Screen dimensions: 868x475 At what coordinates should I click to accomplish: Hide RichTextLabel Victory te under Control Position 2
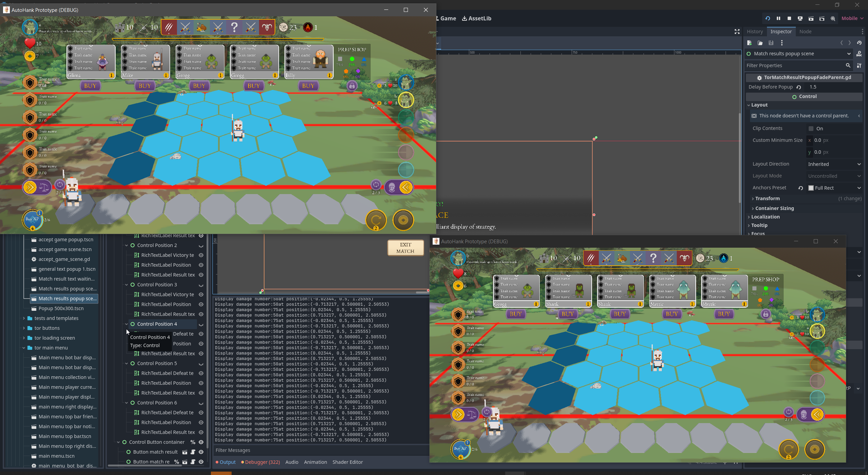201,255
